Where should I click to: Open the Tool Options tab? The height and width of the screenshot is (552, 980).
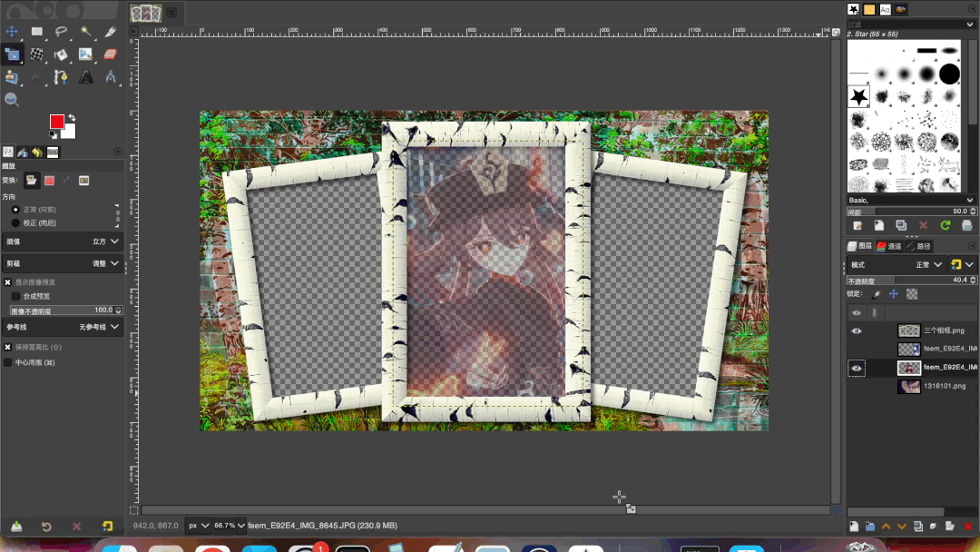coord(7,152)
